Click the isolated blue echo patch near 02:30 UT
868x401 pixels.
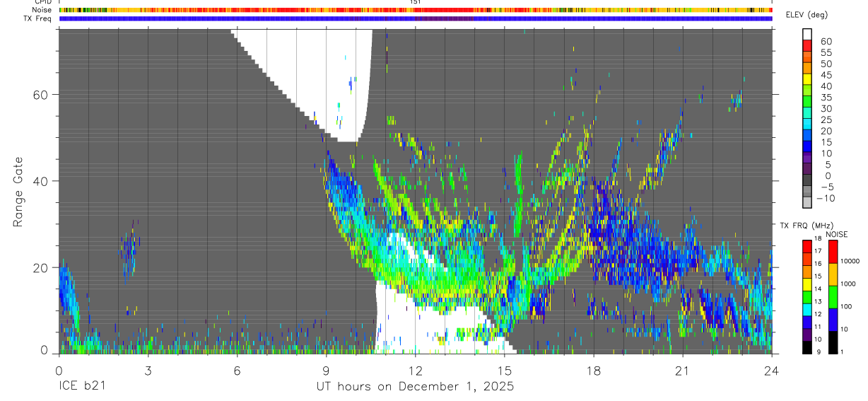coord(129,250)
